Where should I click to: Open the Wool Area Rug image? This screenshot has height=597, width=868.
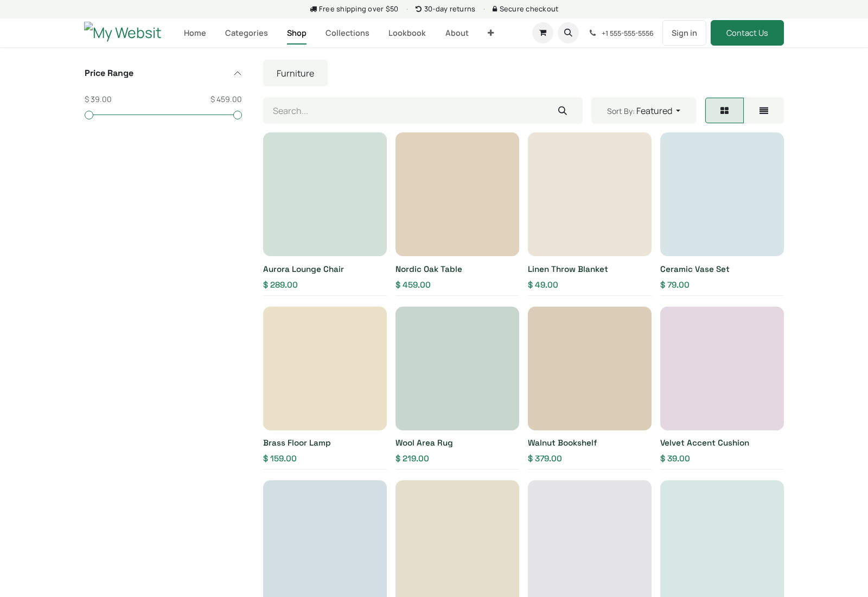[457, 369]
